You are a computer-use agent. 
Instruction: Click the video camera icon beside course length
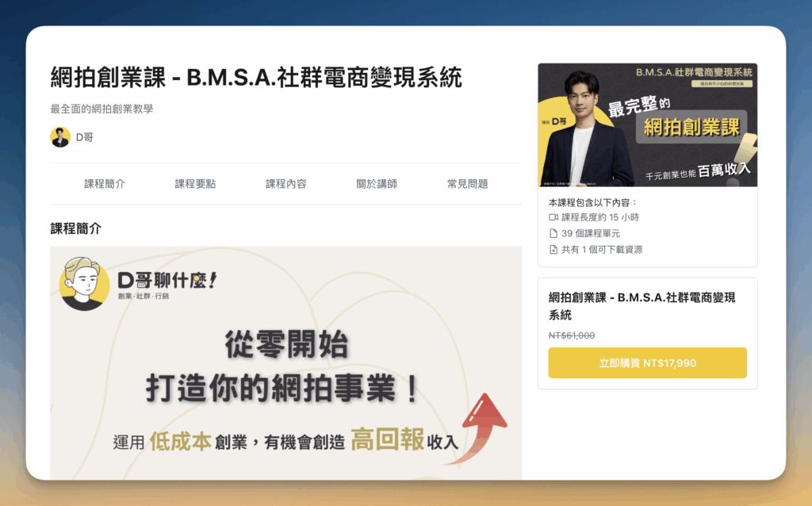553,217
